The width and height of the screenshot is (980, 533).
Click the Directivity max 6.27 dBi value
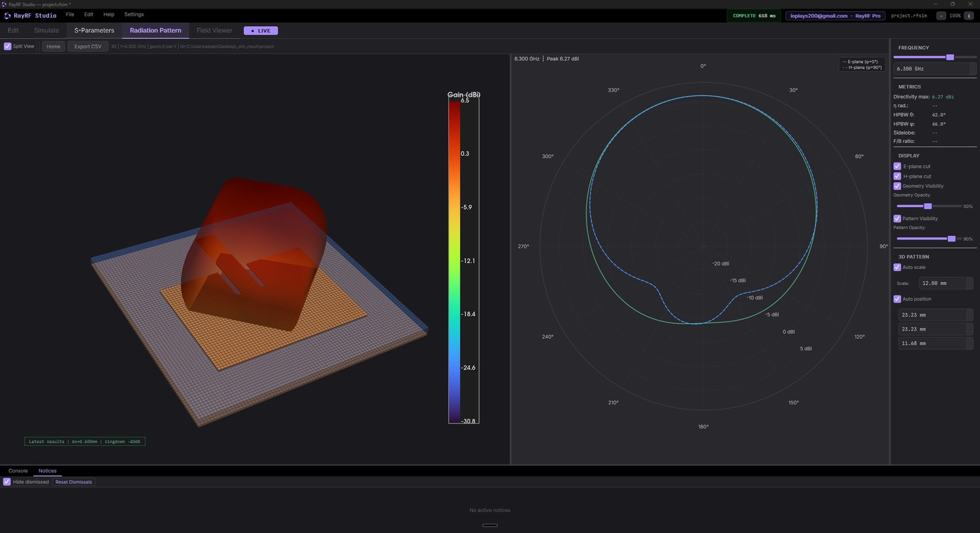pos(943,97)
